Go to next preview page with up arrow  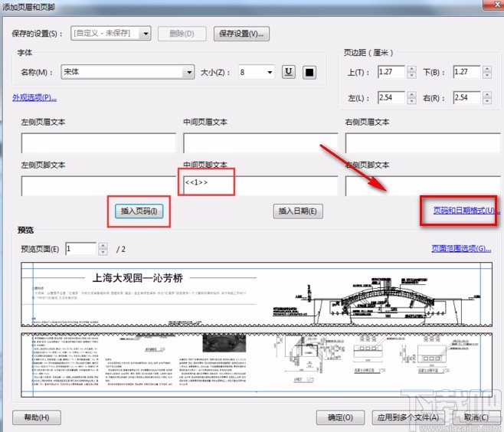pyautogui.click(x=103, y=246)
